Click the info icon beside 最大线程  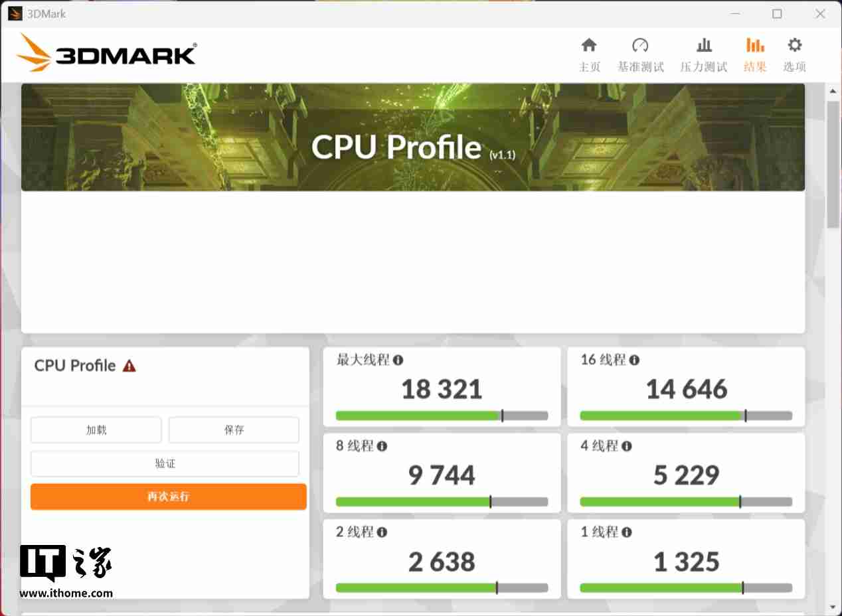(x=398, y=360)
